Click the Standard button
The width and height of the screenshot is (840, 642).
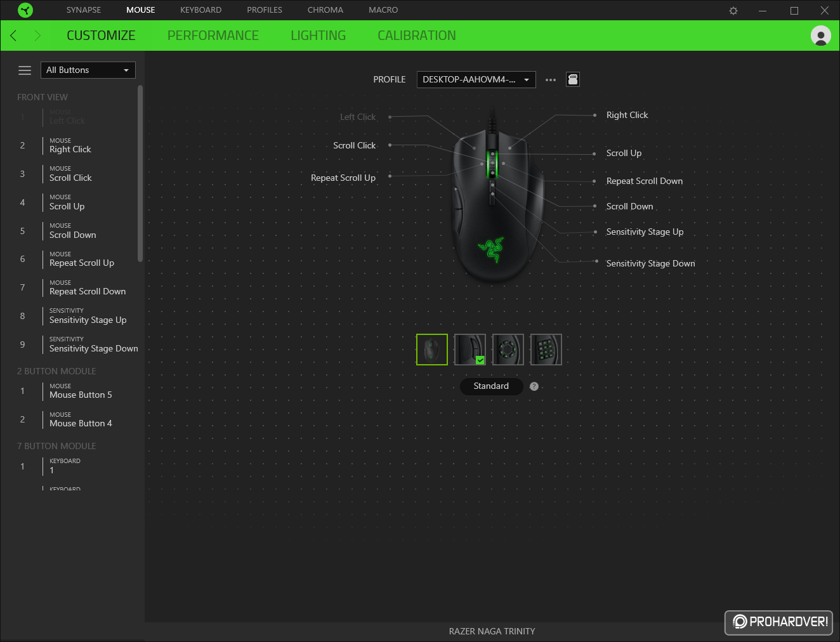click(x=492, y=386)
